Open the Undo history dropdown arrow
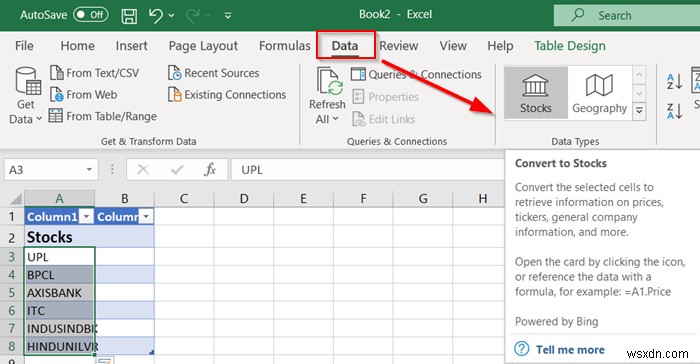Screen dimensions: 700x364 171,16
